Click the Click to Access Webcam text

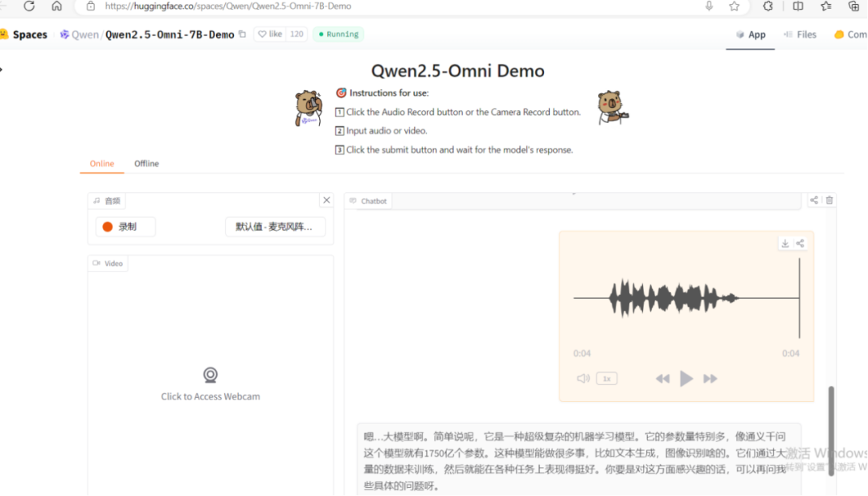tap(211, 396)
